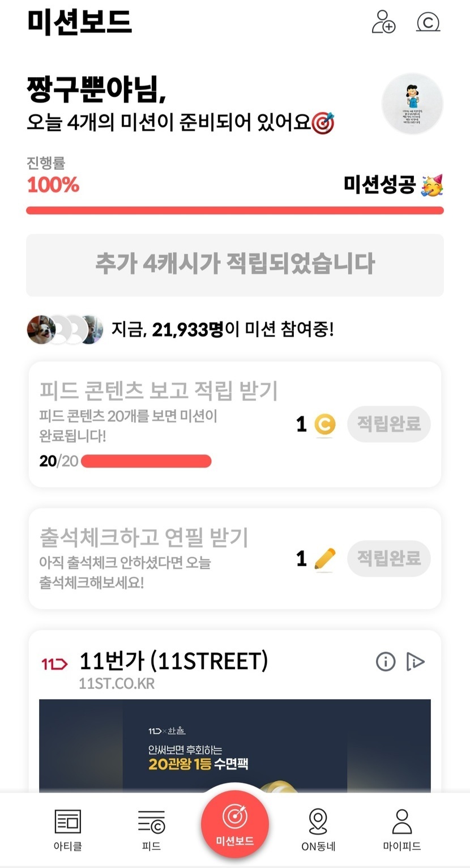Open the 아티클 tab
Viewport: 470px width, 868px height.
[x=67, y=829]
